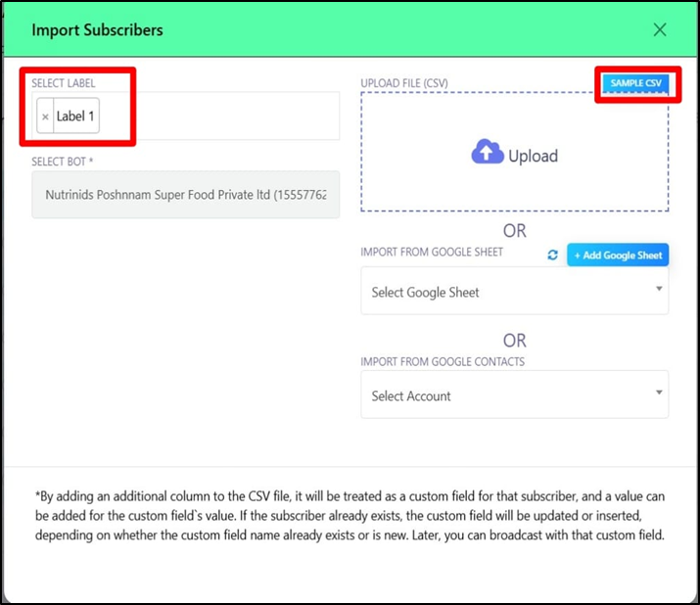This screenshot has width=700, height=605.
Task: Open the Select Google Sheet dropdown
Action: tap(514, 293)
